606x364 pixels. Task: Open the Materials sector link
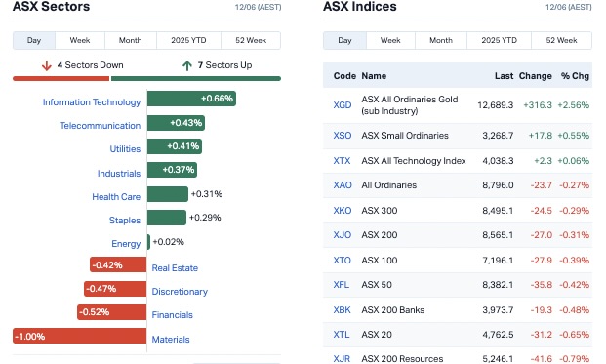point(171,340)
